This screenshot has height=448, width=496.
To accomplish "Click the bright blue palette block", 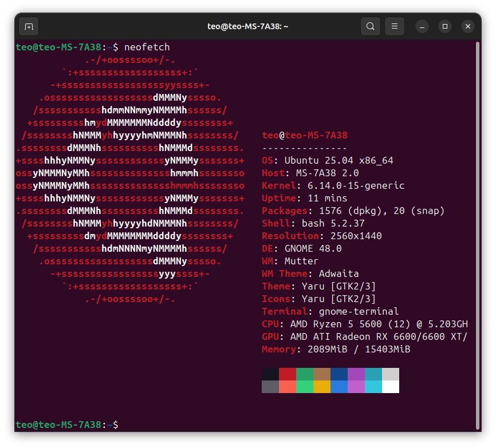I will (339, 387).
